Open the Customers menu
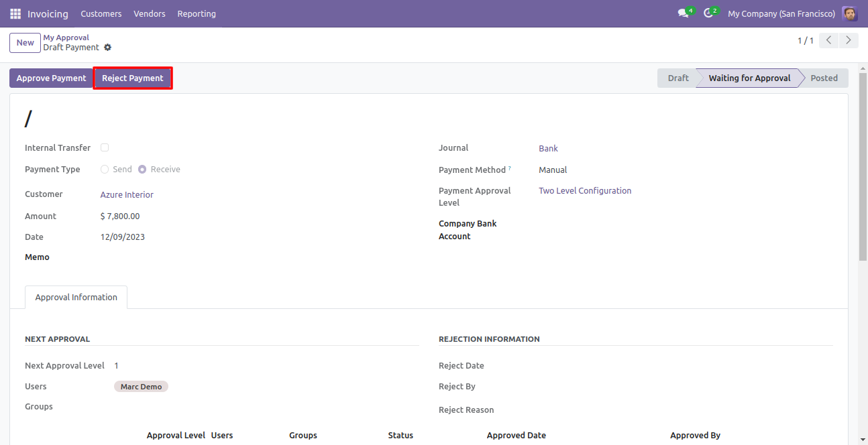 tap(101, 13)
